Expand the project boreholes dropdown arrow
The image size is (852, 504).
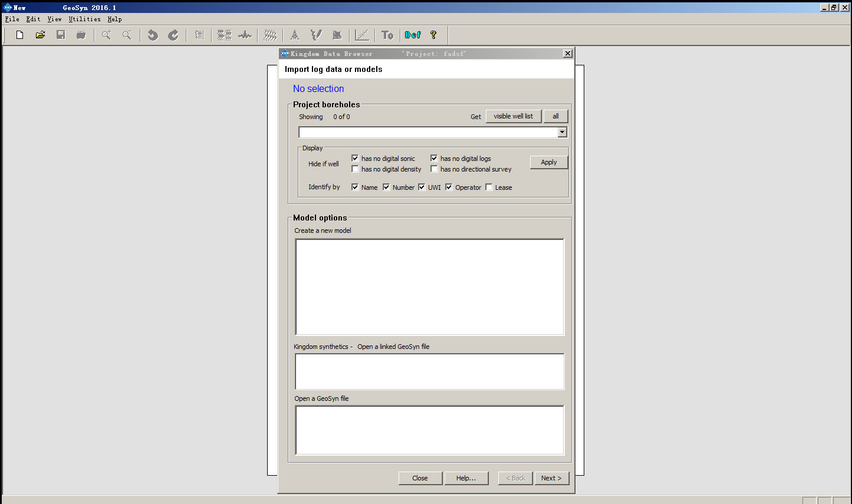coord(562,133)
